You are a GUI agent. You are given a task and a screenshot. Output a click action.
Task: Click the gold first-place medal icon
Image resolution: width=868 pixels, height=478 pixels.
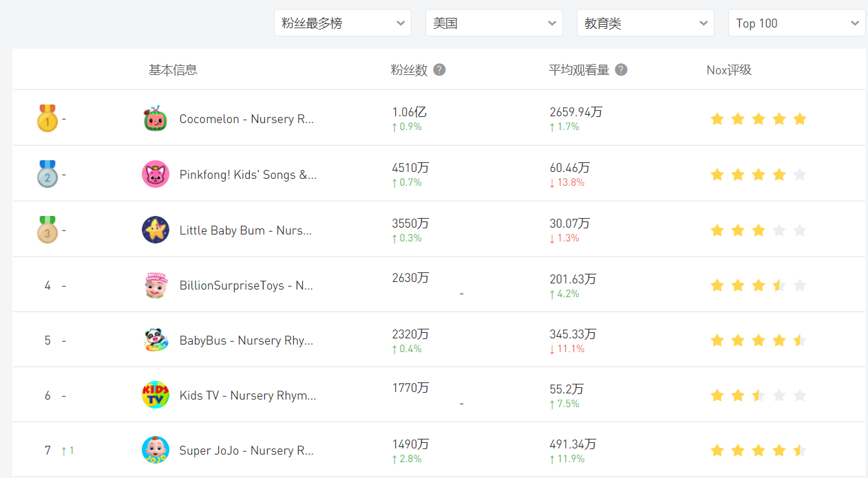click(x=47, y=119)
